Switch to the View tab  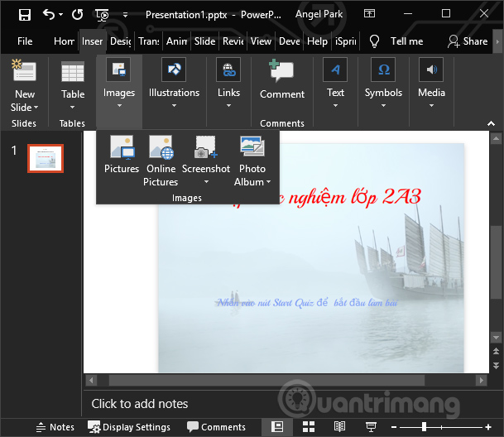(x=261, y=41)
